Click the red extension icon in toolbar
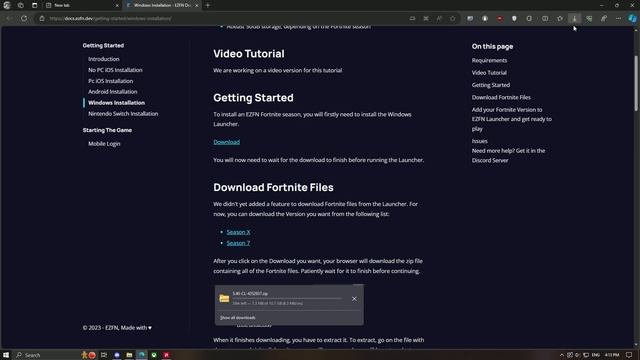 (500, 18)
